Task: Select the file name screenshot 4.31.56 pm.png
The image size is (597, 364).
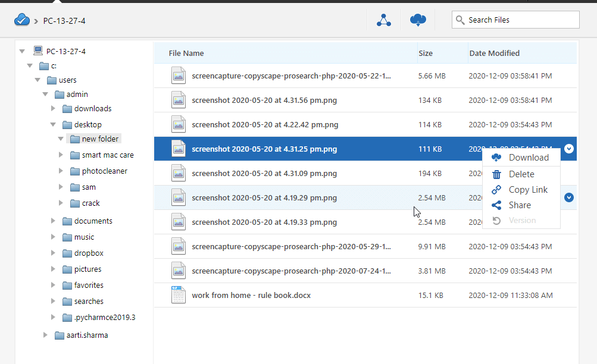Action: [264, 101]
